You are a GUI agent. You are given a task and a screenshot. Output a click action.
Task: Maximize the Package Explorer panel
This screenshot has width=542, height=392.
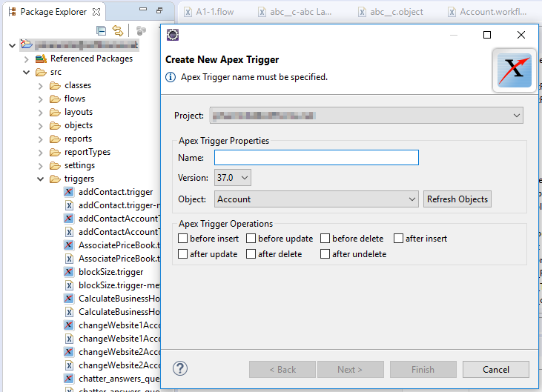tap(159, 10)
